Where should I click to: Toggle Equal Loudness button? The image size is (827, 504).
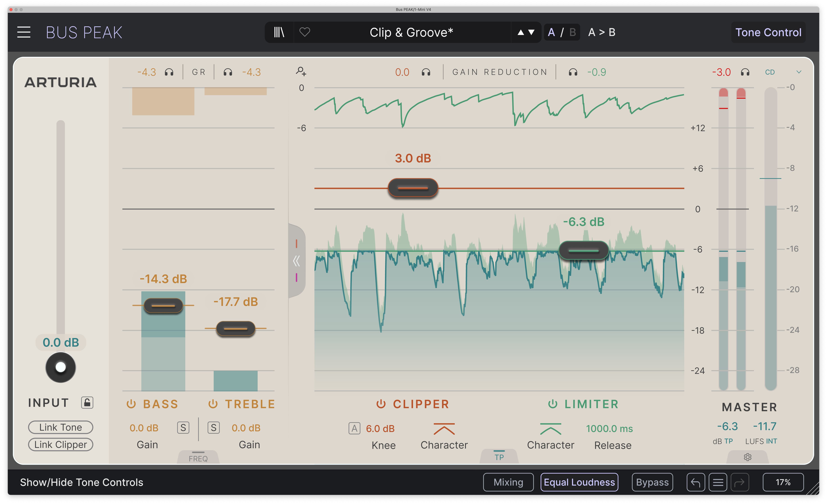tap(579, 482)
